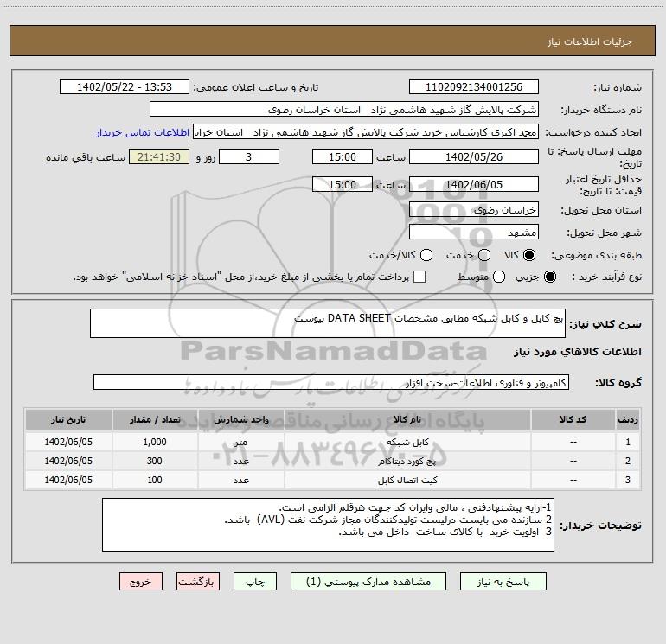Click the کد کالا column header
Image resolution: width=666 pixels, height=644 pixels.
click(x=573, y=419)
